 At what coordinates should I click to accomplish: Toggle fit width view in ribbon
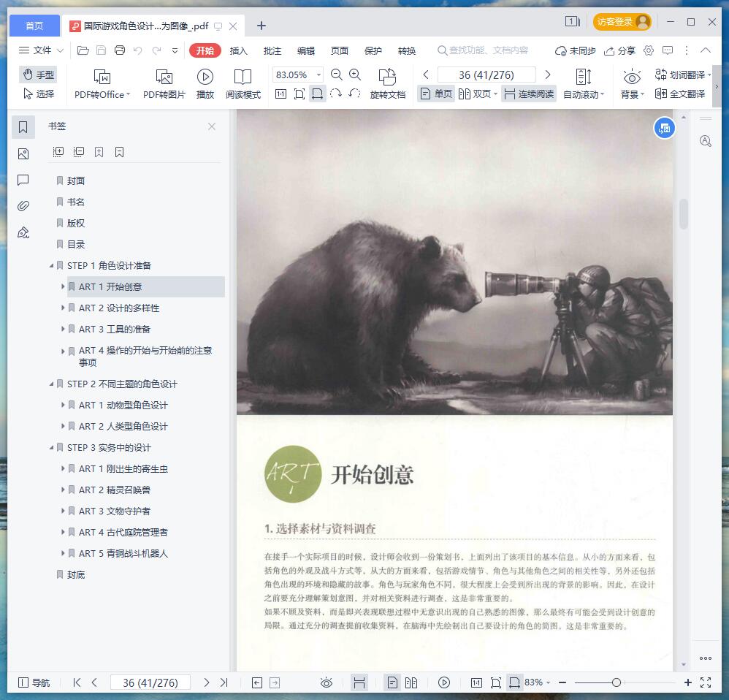point(318,94)
